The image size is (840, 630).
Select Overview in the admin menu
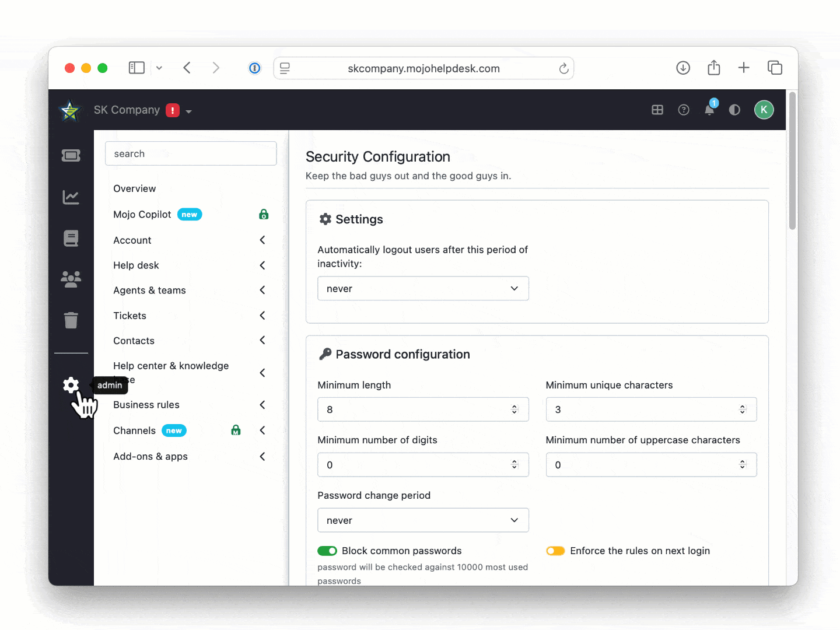(x=135, y=189)
